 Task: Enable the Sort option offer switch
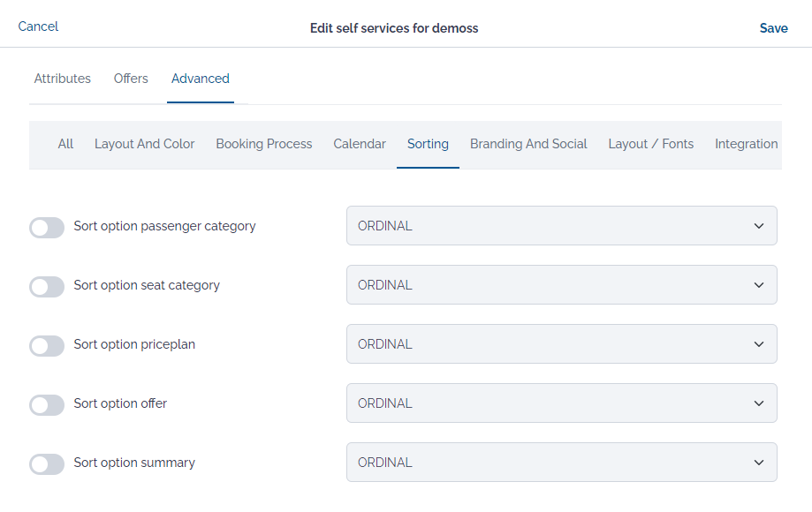click(x=47, y=405)
